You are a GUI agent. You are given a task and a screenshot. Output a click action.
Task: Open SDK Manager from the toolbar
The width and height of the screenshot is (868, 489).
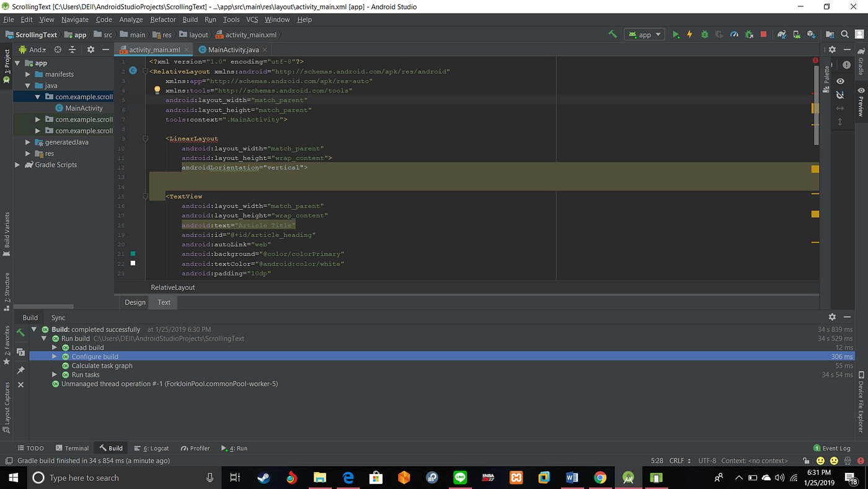[x=810, y=34]
